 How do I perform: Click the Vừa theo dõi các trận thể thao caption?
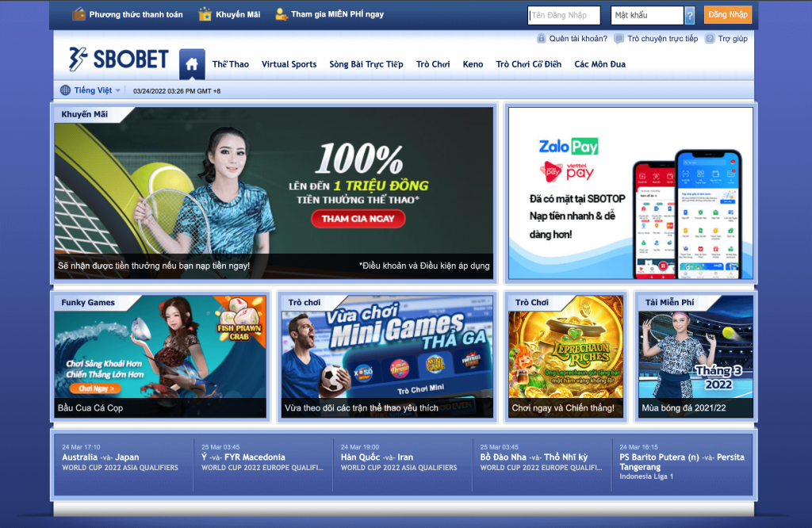coord(362,408)
